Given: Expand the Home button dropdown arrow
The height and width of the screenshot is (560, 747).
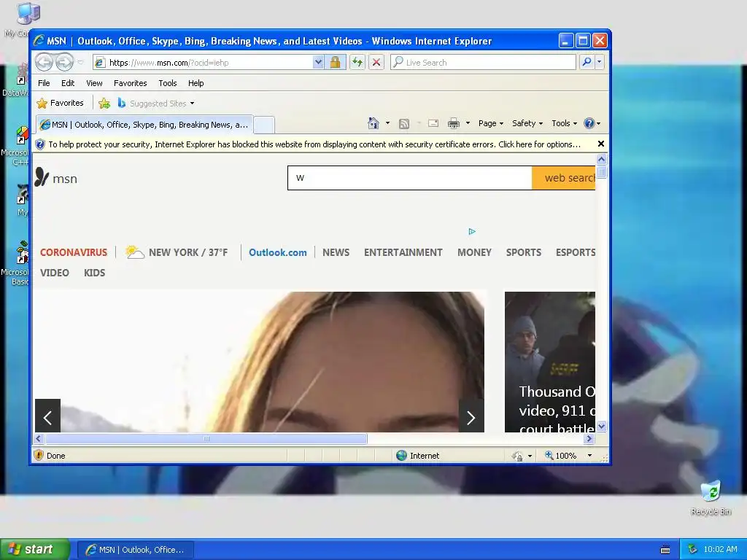Looking at the screenshot, I should 387,123.
